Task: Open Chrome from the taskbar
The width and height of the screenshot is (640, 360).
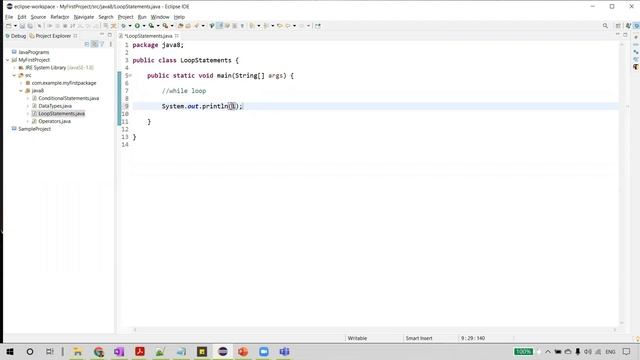Action: pos(98,351)
